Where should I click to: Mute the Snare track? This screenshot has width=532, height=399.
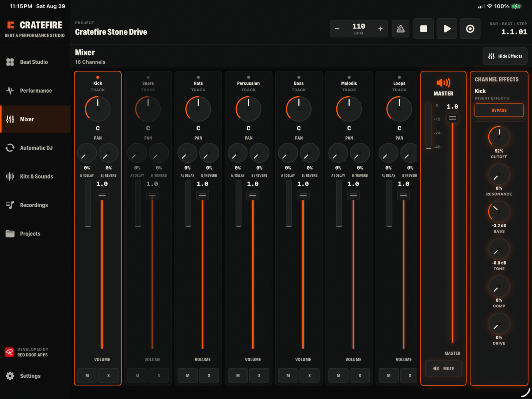137,375
